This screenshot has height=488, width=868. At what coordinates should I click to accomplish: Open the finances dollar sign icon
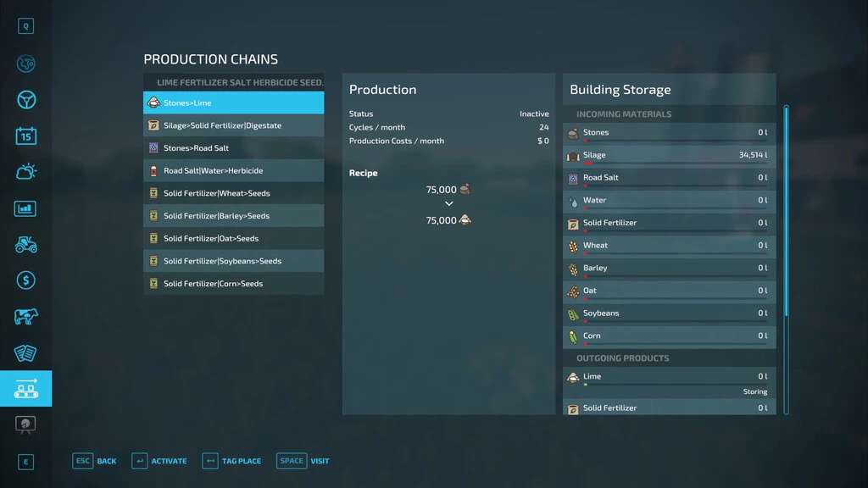pos(25,280)
